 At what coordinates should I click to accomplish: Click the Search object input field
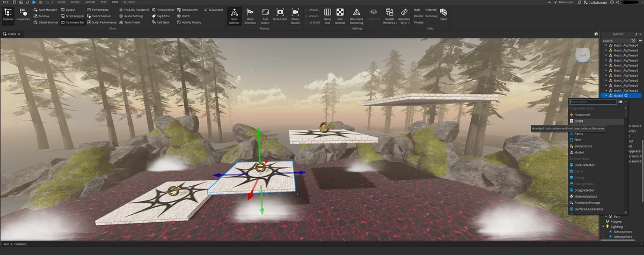point(592,101)
